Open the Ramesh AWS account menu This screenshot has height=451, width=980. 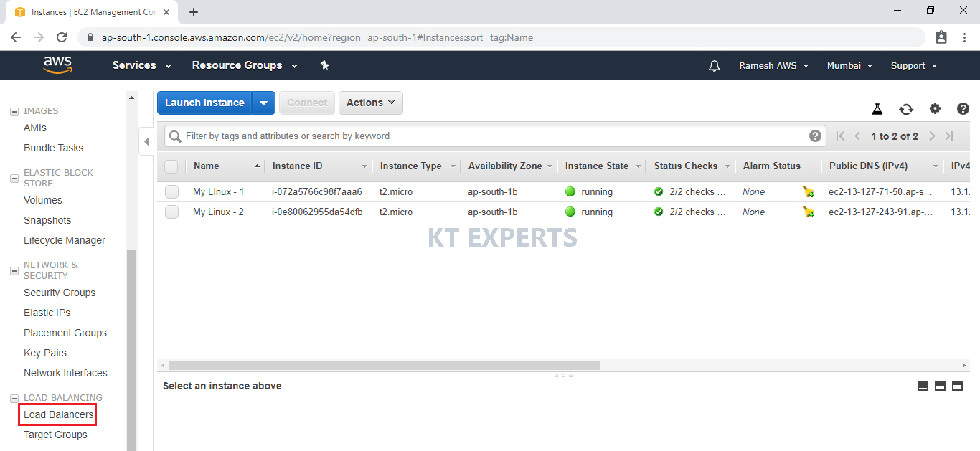(x=774, y=65)
